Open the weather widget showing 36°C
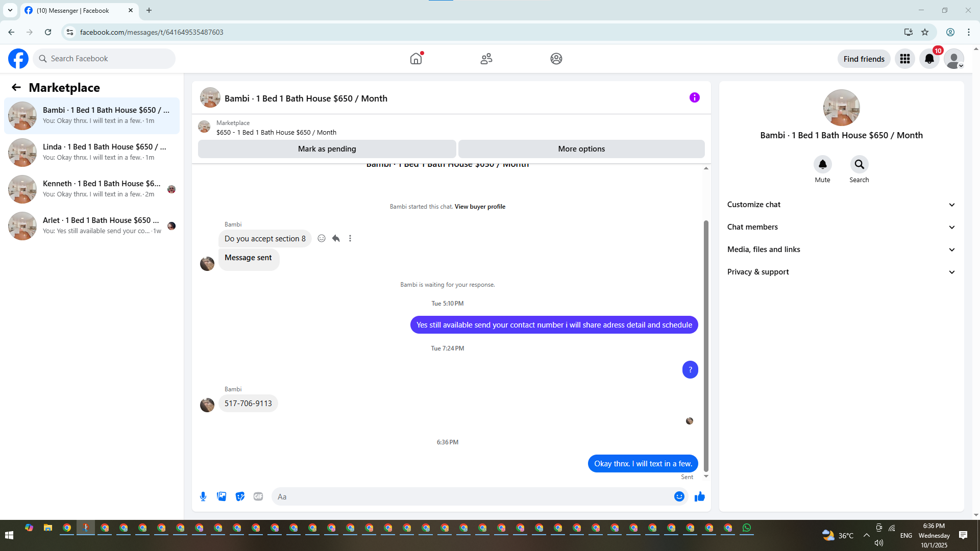980x551 pixels. (838, 535)
